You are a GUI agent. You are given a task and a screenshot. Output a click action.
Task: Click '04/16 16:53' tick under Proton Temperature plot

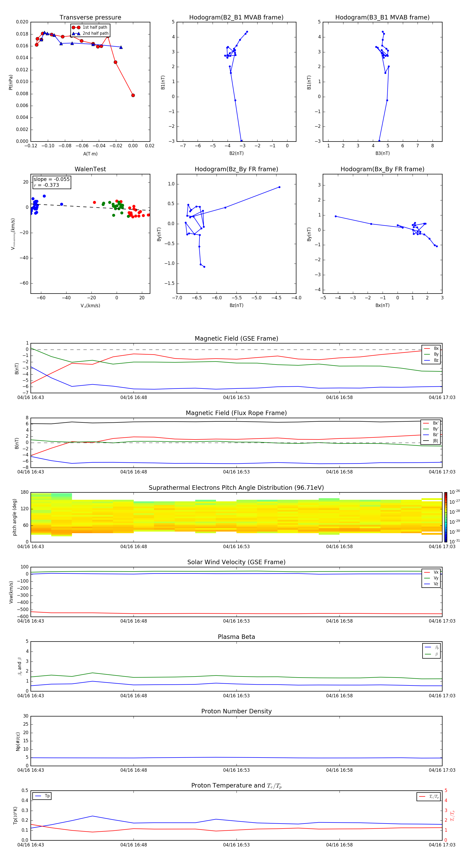click(x=236, y=845)
